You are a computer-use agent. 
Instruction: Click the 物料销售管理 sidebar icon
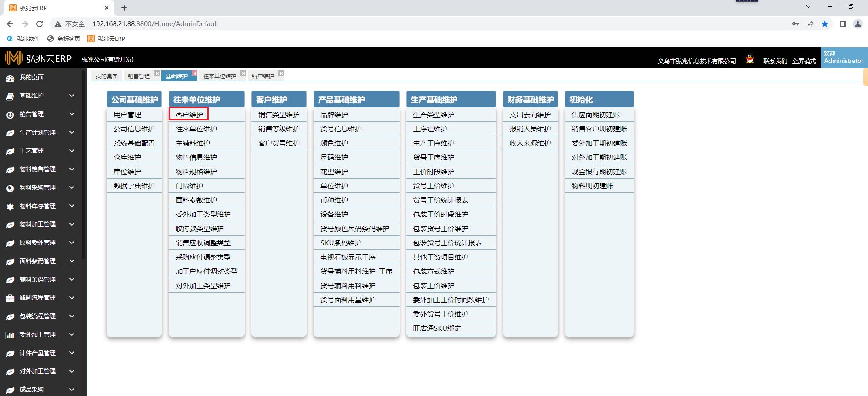(x=10, y=170)
